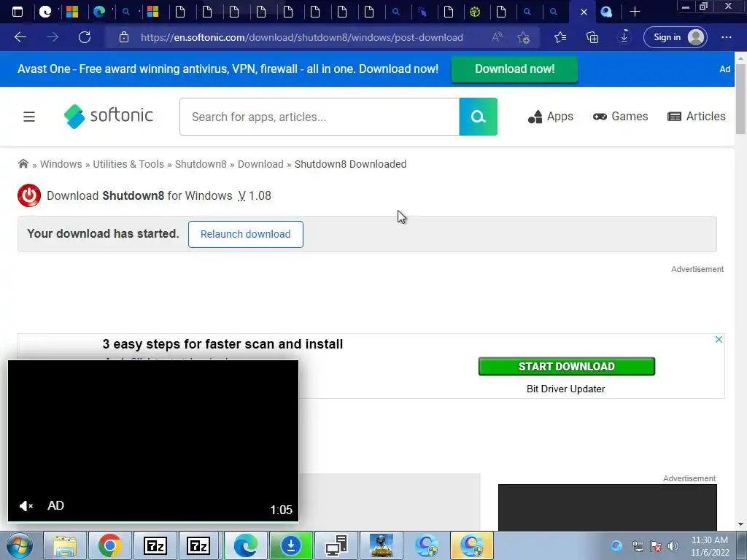The height and width of the screenshot is (560, 747).
Task: Open a new browser tab
Action: [x=635, y=12]
